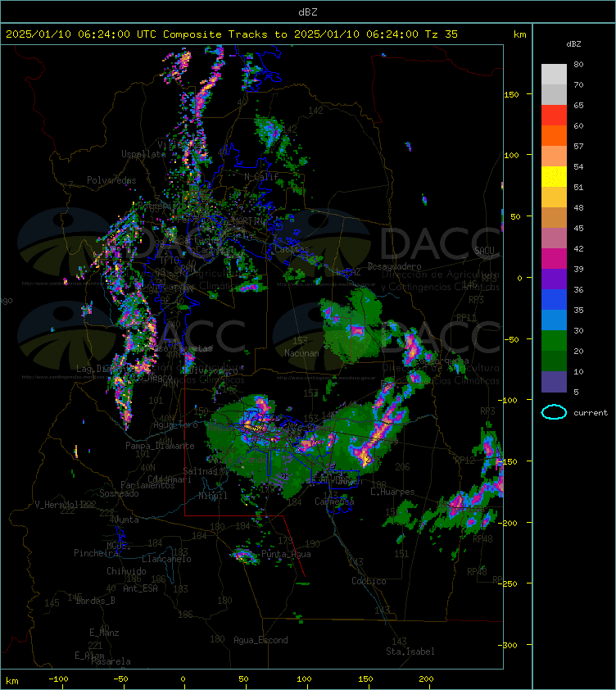Click the 'Pincheira' place label
616x690 pixels.
[x=96, y=553]
